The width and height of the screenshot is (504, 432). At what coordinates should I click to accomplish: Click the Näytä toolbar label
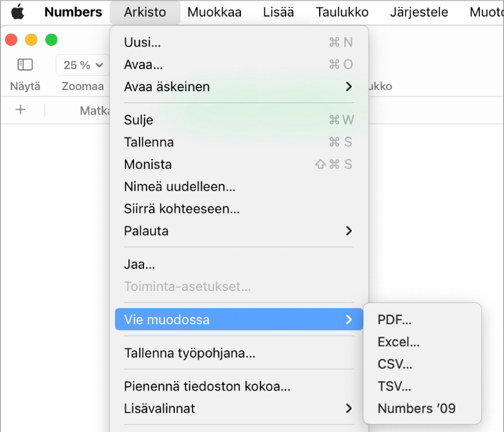coord(25,86)
